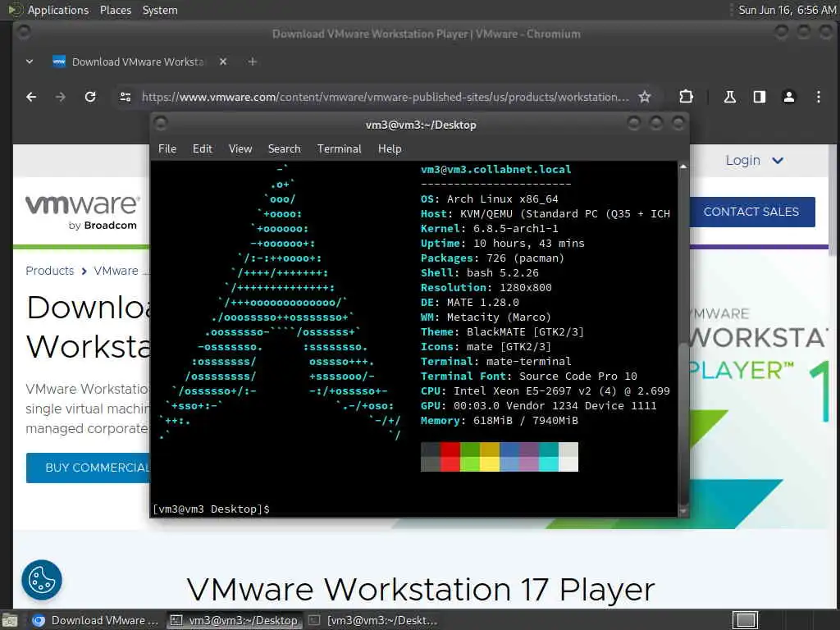
Task: Click the 'OS: Arch Linux x86_64' line
Action: pyautogui.click(x=489, y=199)
